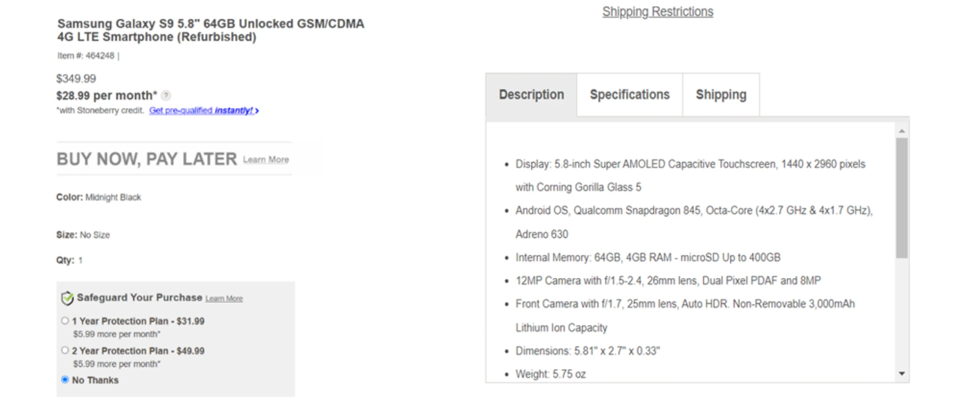This screenshot has height=408, width=980.
Task: Select the 1 Year Protection Plan option
Action: (x=64, y=321)
